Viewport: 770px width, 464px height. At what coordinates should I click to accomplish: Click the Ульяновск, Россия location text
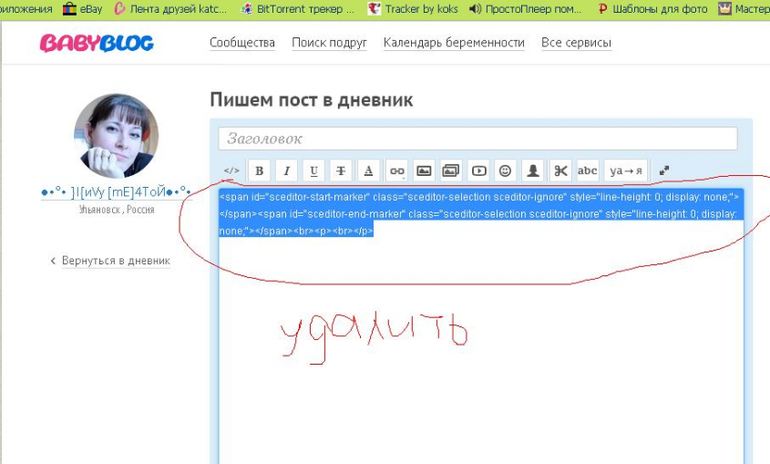pyautogui.click(x=117, y=210)
